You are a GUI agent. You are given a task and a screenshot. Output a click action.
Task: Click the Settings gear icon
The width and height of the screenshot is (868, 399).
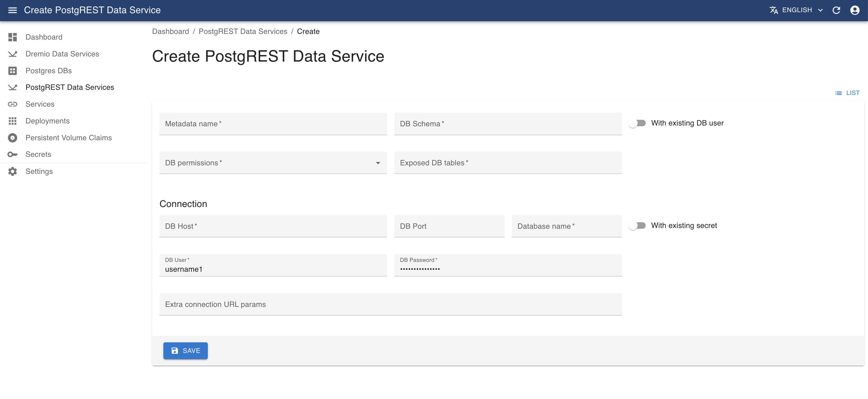[x=12, y=171]
